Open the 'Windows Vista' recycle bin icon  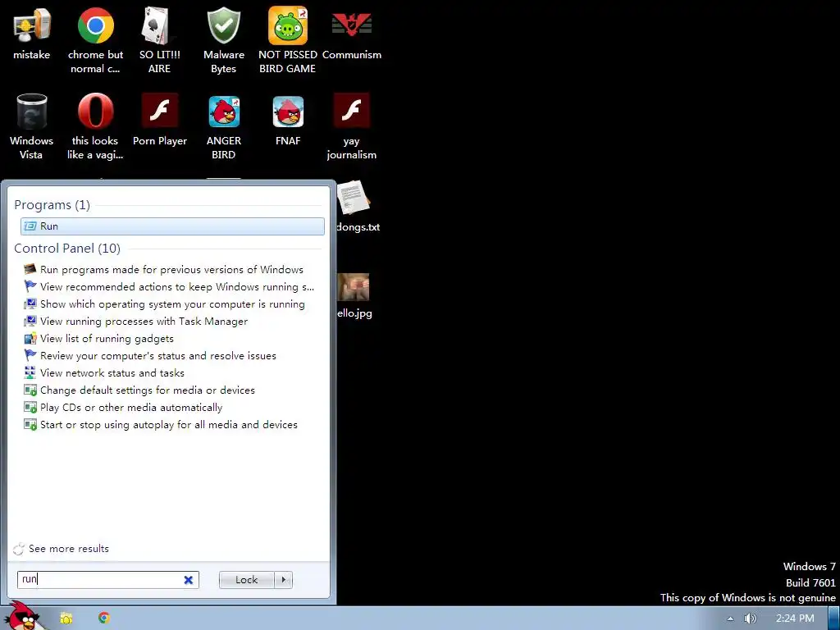32,112
